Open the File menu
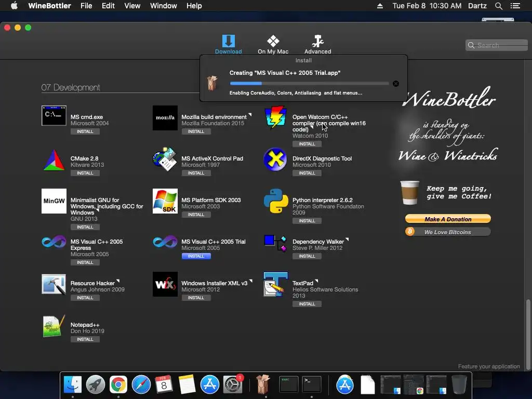The image size is (532, 399). pos(86,6)
